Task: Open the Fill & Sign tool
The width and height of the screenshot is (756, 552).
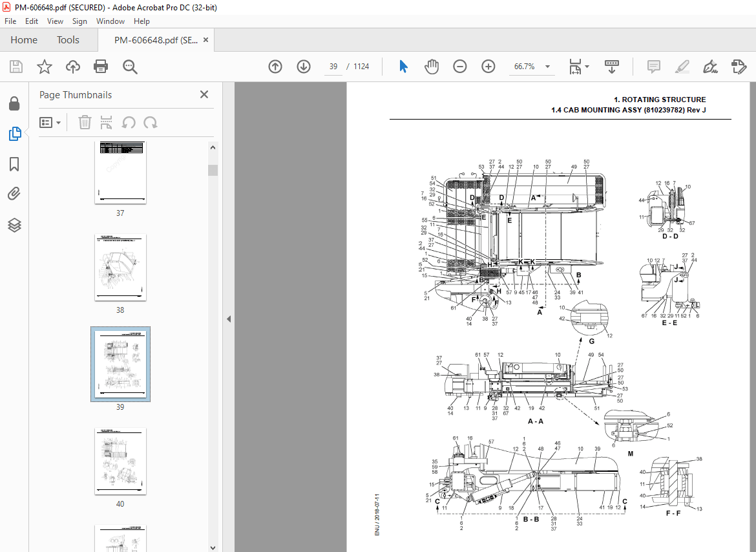Action: pos(711,67)
